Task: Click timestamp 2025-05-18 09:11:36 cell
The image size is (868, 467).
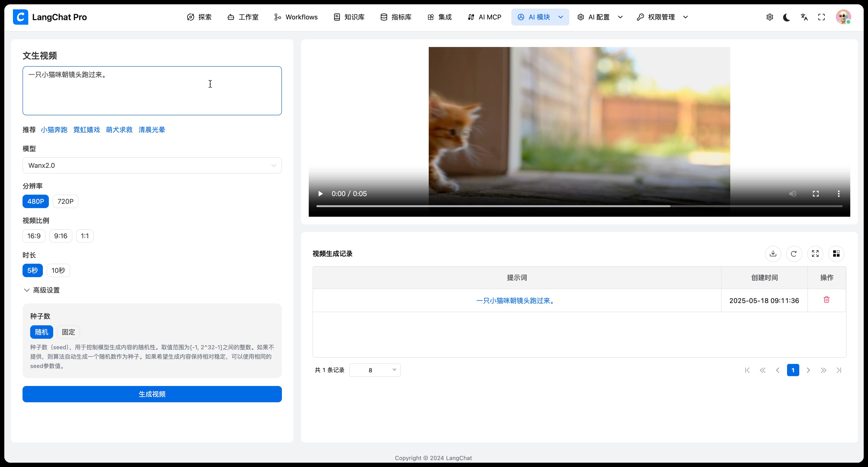Action: pyautogui.click(x=764, y=300)
